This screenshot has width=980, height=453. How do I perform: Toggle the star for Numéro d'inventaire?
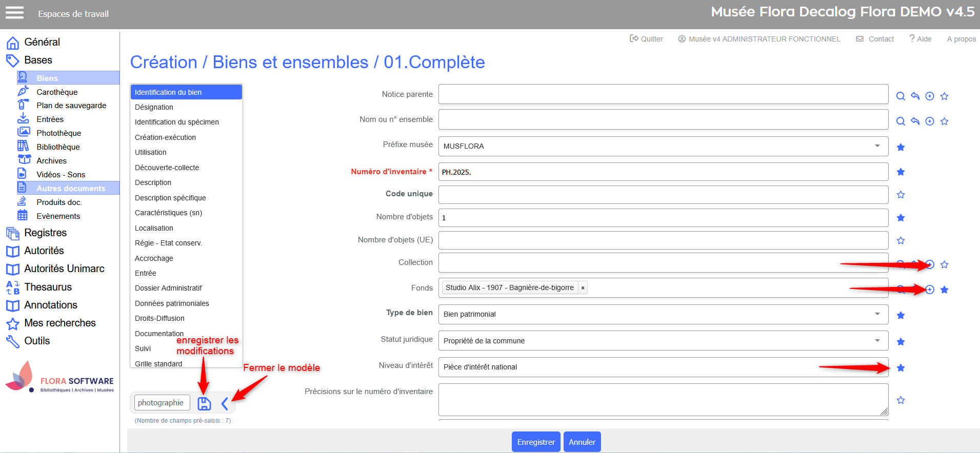tap(901, 172)
